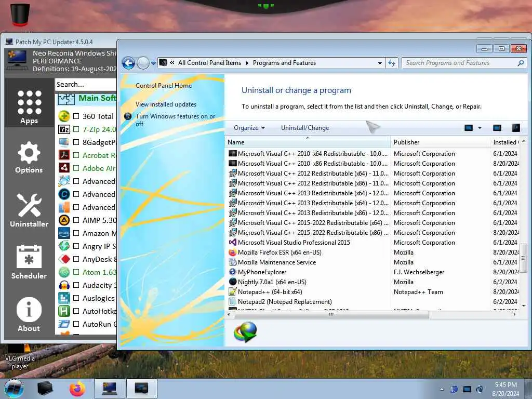532x399 pixels.
Task: Check the Amazon Music checkbox
Action: pyautogui.click(x=76, y=233)
